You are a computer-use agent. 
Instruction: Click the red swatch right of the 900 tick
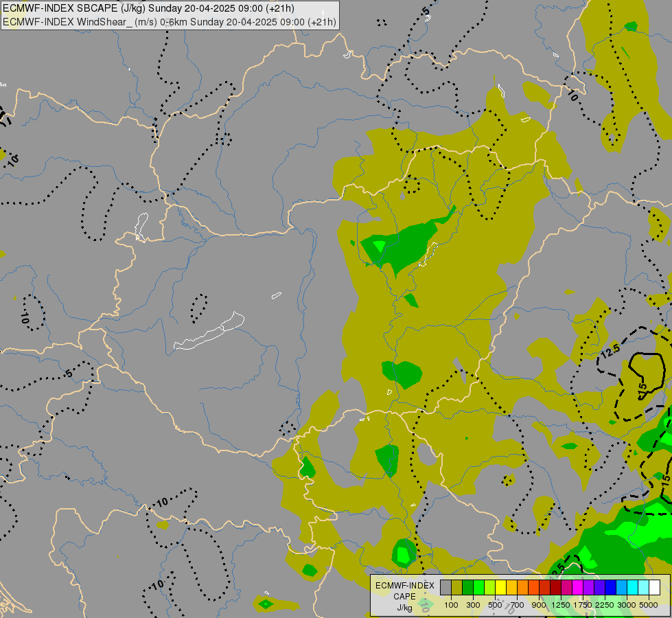545,588
